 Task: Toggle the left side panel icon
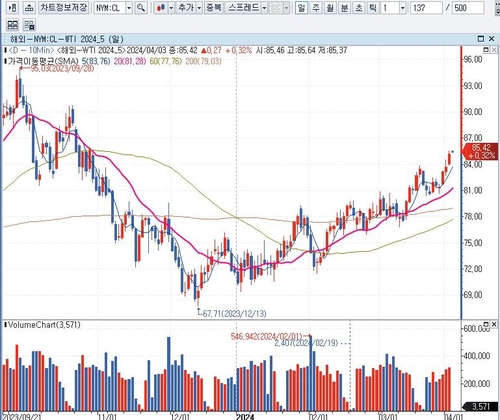point(13,8)
